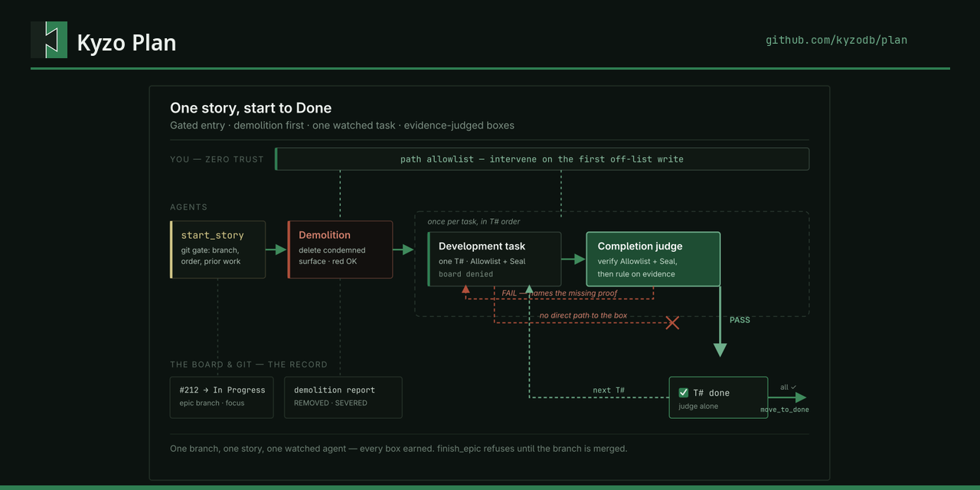Click the arrow between start_story and Demolition
The width and height of the screenshot is (980, 490).
[276, 250]
